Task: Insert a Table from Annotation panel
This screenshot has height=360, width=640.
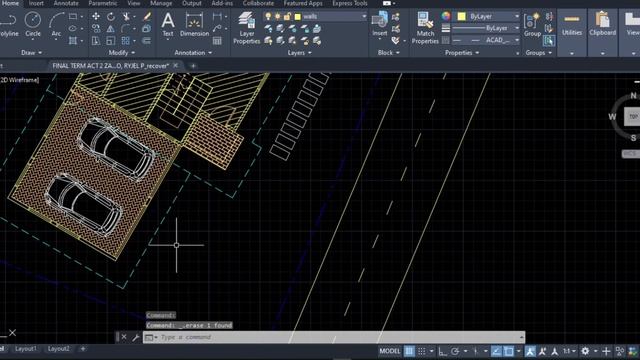Action: (x=217, y=40)
